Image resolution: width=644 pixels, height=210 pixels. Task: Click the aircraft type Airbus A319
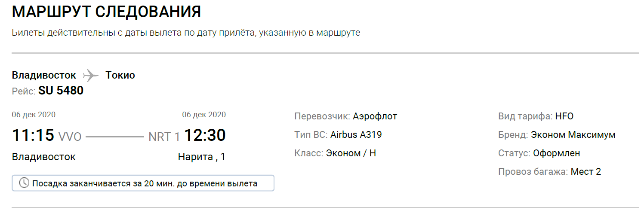[x=356, y=134]
